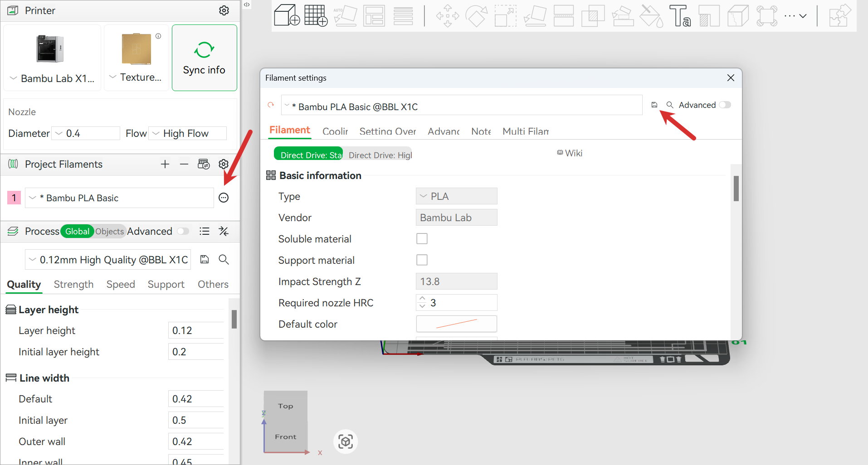Select the Auto orient tool
This screenshot has width=868, height=465.
[345, 15]
